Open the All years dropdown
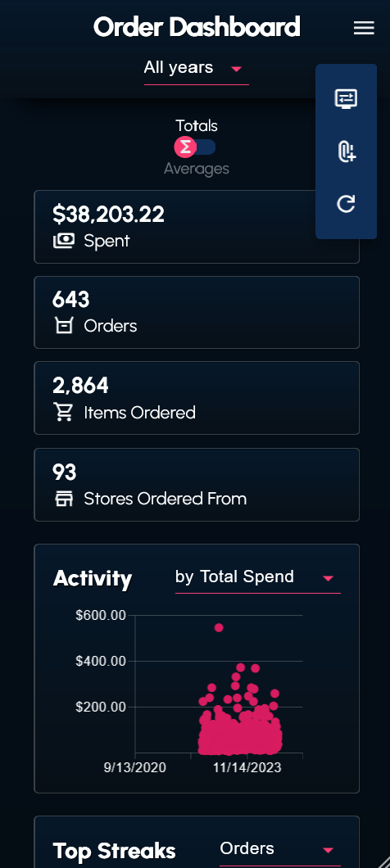 coord(196,69)
